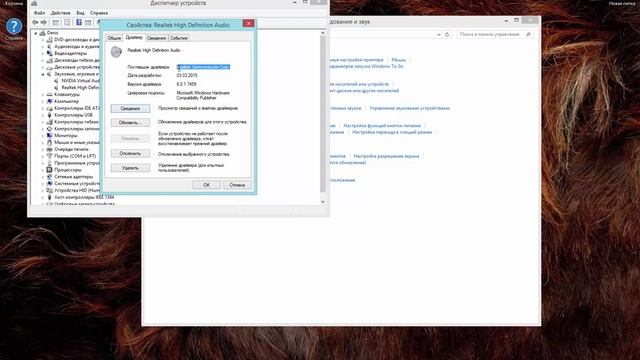Open Настройка разрешения экрана link
The width and height of the screenshot is (640, 360).
386,156
